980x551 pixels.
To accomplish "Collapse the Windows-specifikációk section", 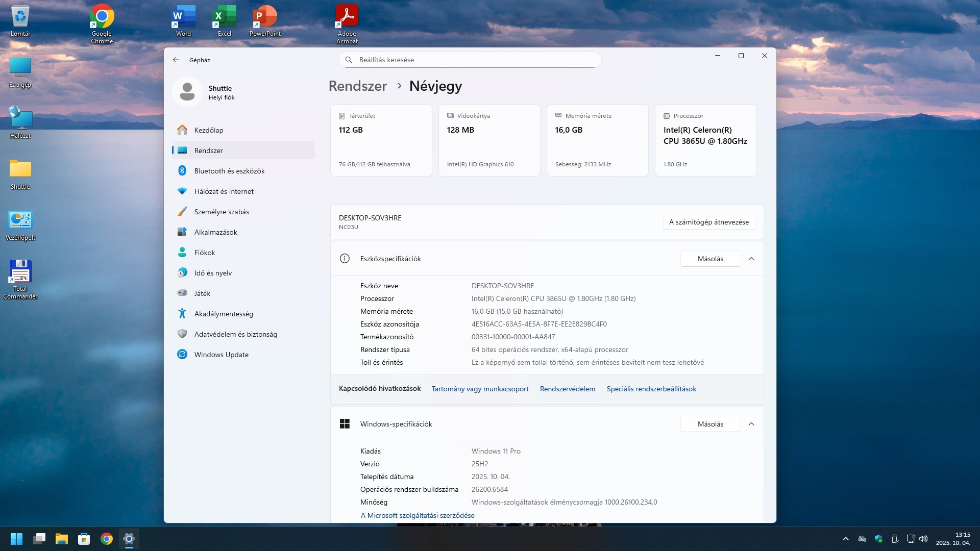I will 751,424.
